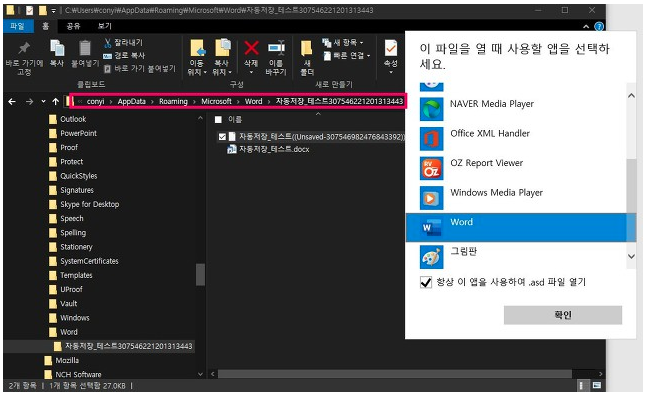
Task: Click the Back navigation arrow
Action: pyautogui.click(x=12, y=101)
